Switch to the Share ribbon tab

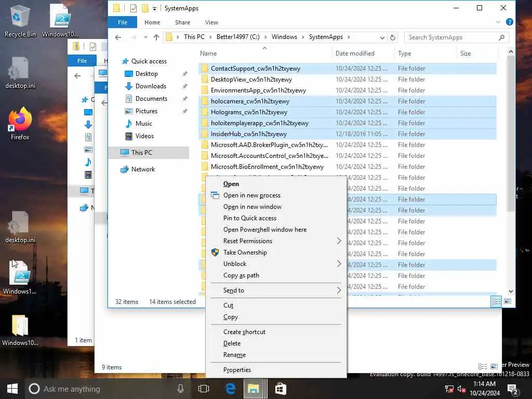182,22
